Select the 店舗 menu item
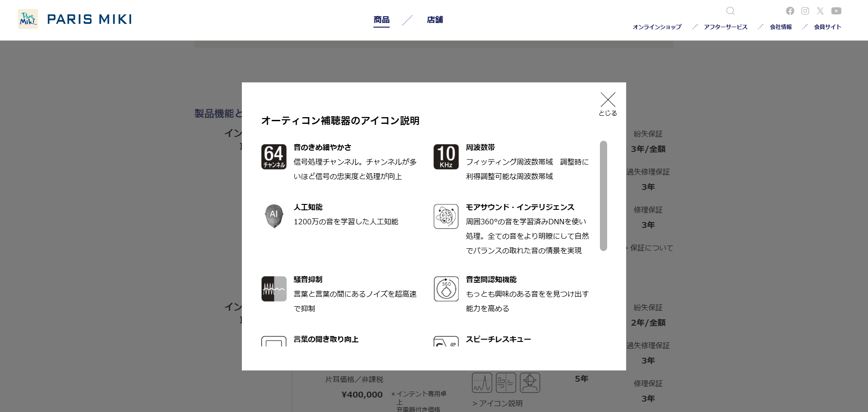The image size is (868, 412). (x=434, y=20)
